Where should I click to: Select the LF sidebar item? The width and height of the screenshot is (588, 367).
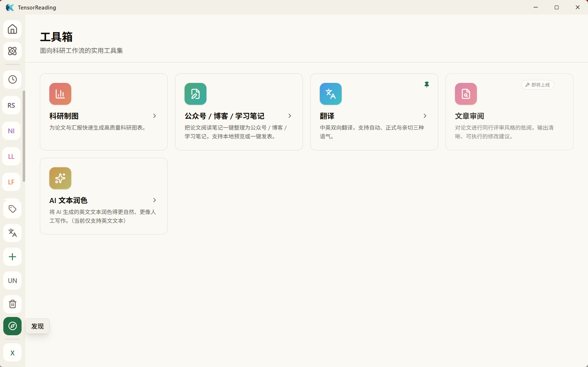[11, 182]
